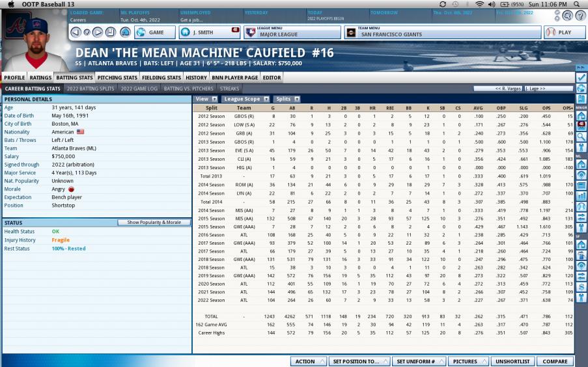Click Show Popularity & Morale button

tap(154, 223)
